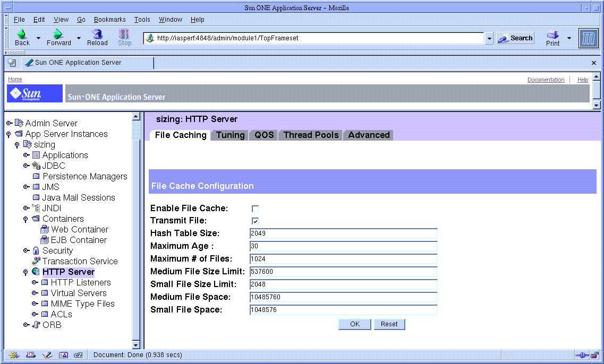Follow the Help link in the banner
604x364 pixels.
[x=582, y=80]
